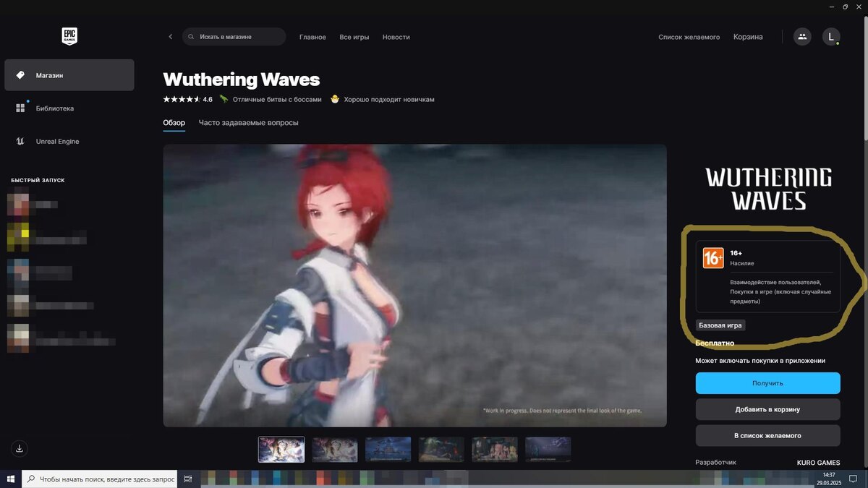This screenshot has height=488, width=868.
Task: Click the star rating 4.6
Action: 187,99
